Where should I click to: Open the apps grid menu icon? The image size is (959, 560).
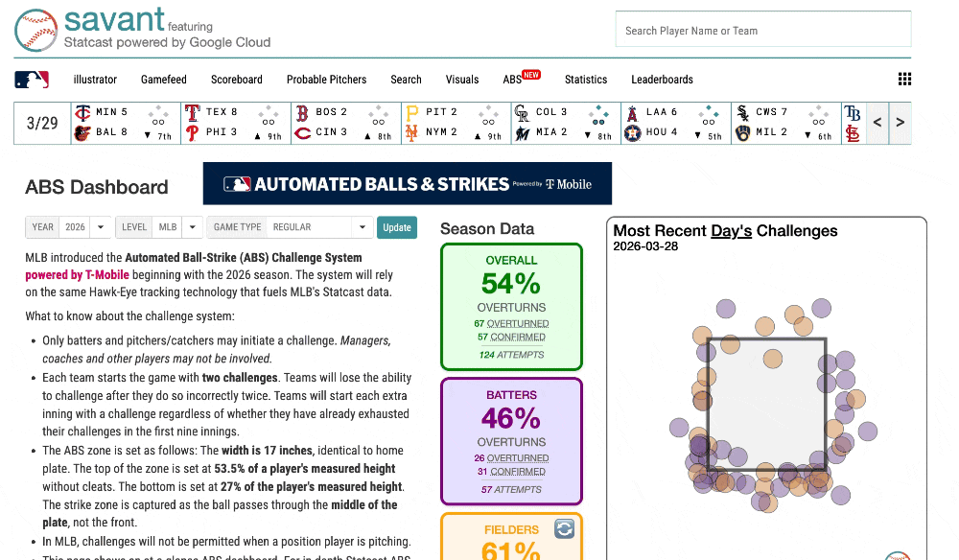pyautogui.click(x=904, y=79)
